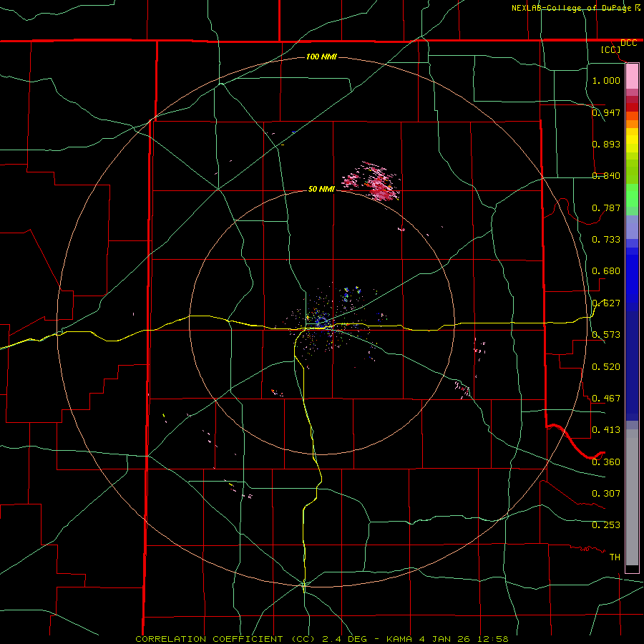Click the 0.413 scale value
The height and width of the screenshot is (644, 644).
(x=606, y=429)
